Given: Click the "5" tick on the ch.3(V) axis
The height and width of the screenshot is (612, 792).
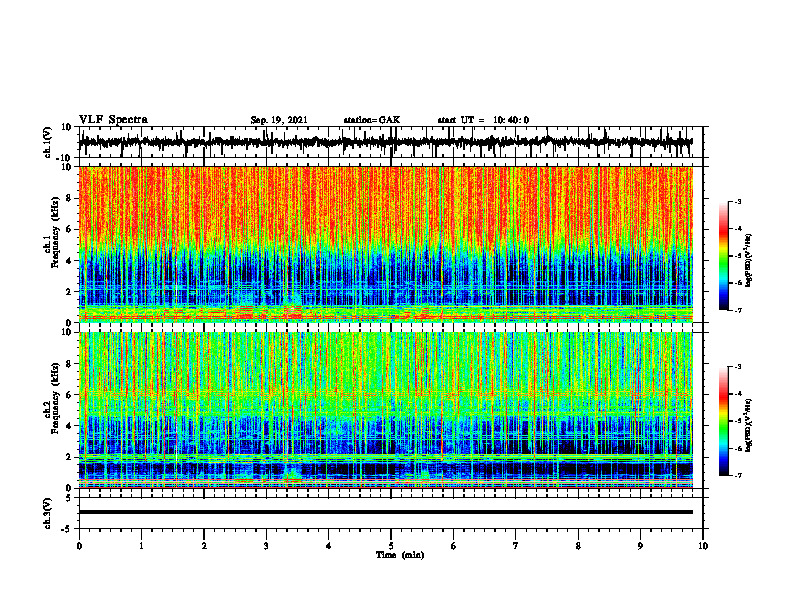Looking at the screenshot, I should point(69,498).
